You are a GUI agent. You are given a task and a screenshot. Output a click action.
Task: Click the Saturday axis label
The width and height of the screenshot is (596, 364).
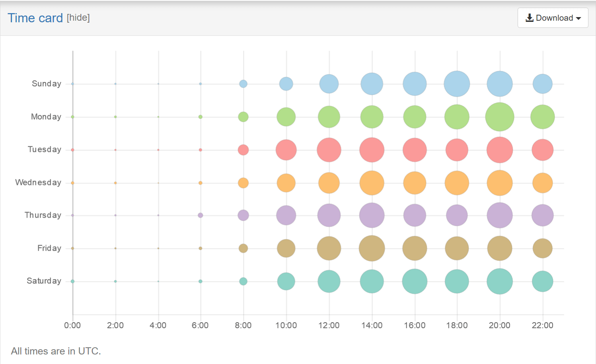(x=44, y=281)
